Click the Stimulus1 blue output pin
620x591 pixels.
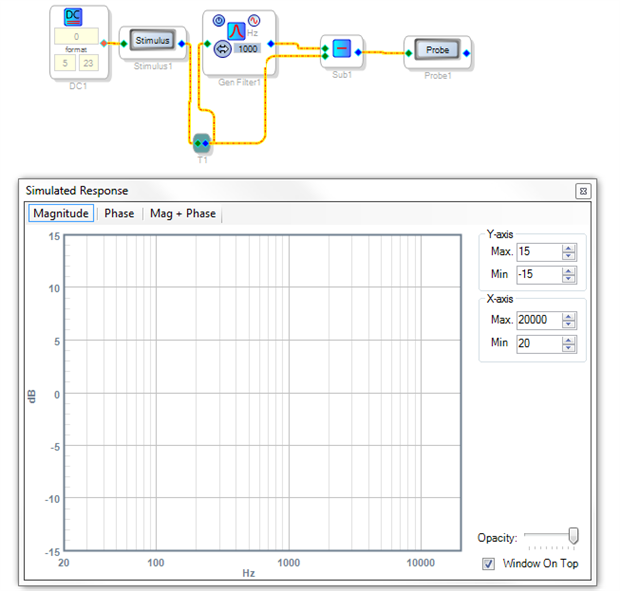[182, 43]
